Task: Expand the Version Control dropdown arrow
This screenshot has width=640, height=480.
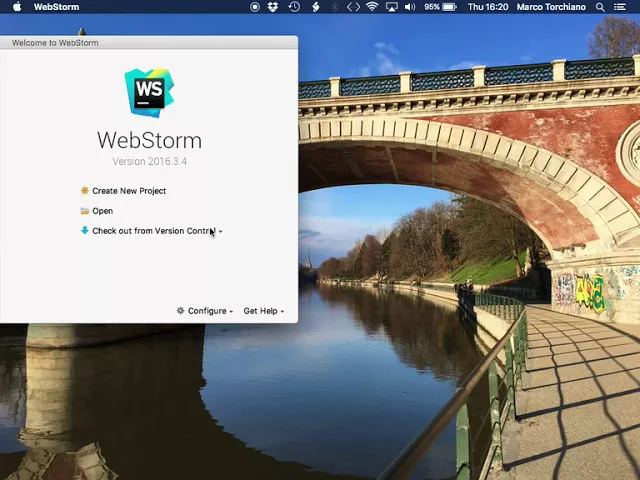Action: tap(220, 231)
